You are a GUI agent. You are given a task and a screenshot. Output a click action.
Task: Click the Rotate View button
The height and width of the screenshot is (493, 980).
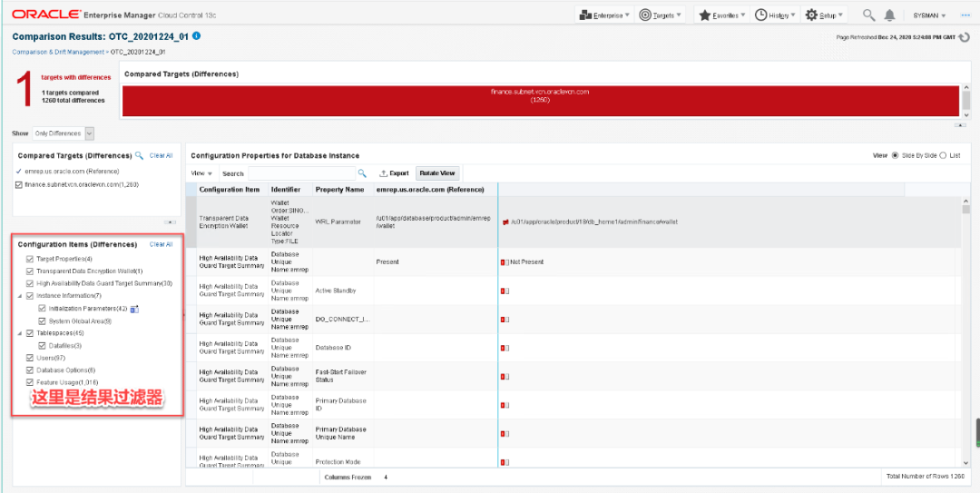coord(437,173)
